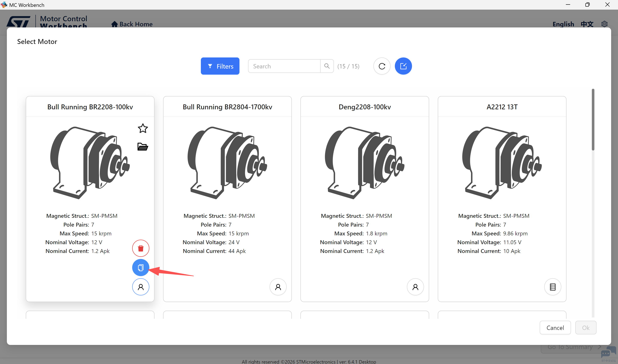Open the Filters panel
The height and width of the screenshot is (364, 618).
pyautogui.click(x=220, y=66)
